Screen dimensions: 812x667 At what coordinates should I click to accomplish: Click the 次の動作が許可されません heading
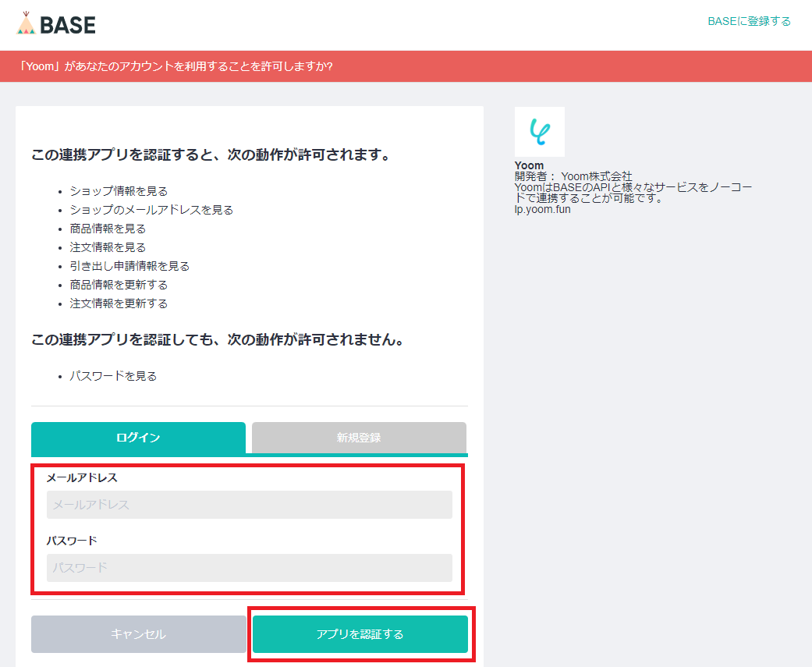pyautogui.click(x=218, y=339)
